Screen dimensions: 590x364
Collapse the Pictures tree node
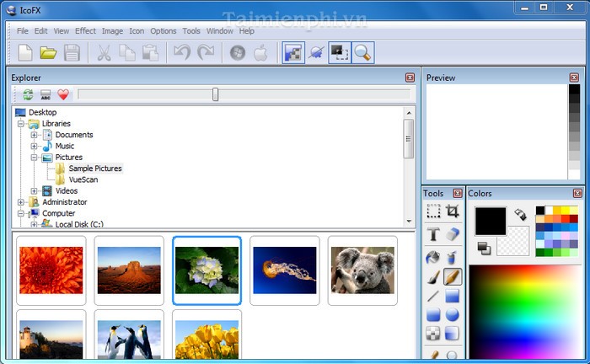point(35,158)
